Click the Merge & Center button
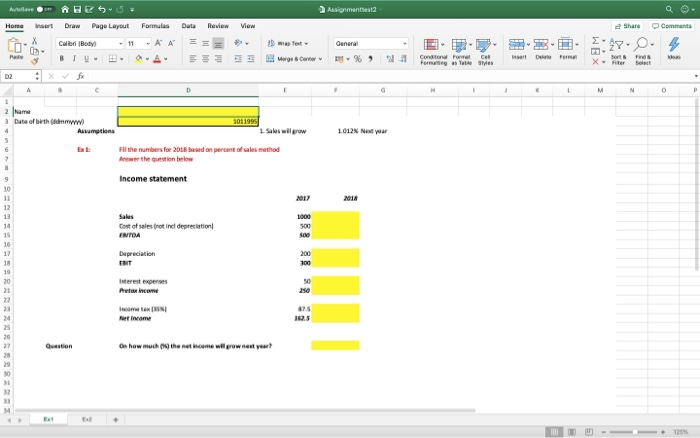This screenshot has width=700, height=438. (294, 58)
